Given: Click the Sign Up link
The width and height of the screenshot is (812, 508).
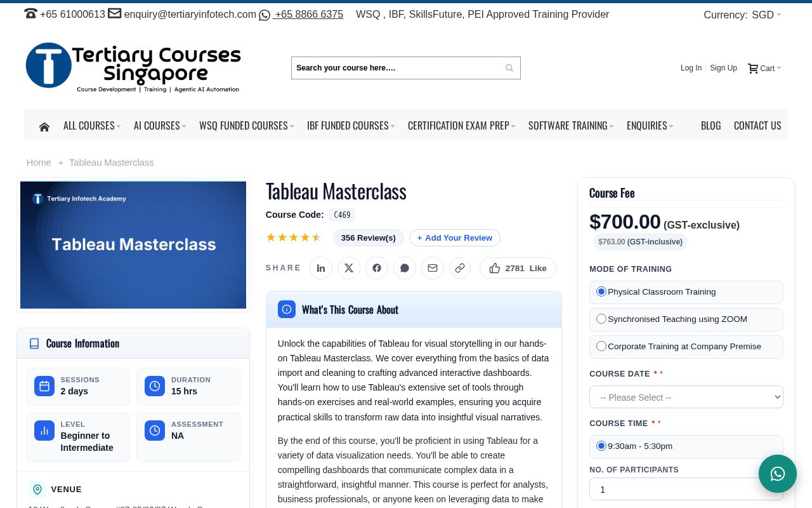Looking at the screenshot, I should [723, 68].
